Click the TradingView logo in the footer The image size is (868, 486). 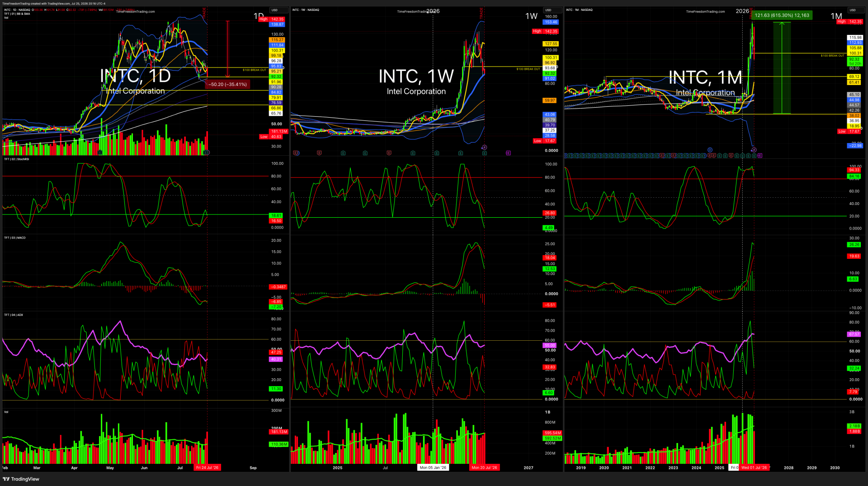(21, 479)
